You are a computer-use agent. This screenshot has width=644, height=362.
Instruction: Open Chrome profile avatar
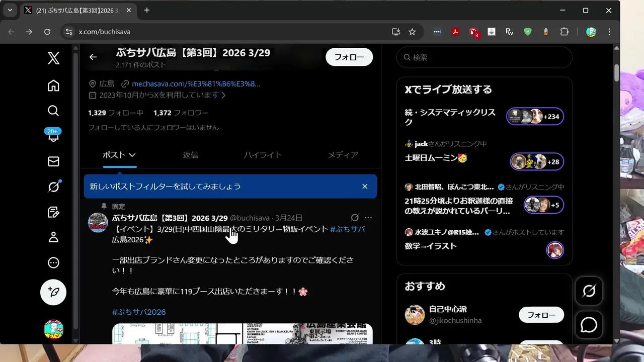pyautogui.click(x=591, y=32)
